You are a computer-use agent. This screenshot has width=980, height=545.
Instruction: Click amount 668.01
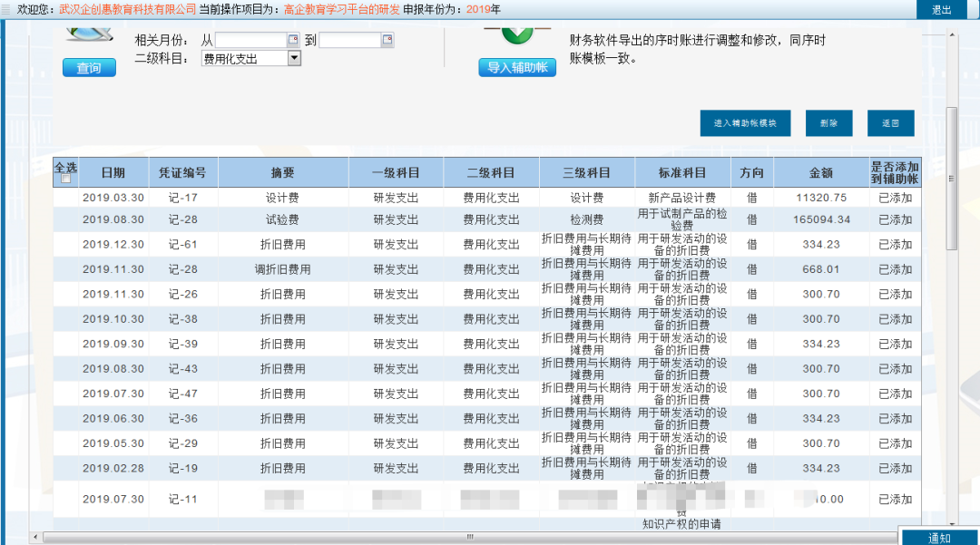click(x=821, y=269)
